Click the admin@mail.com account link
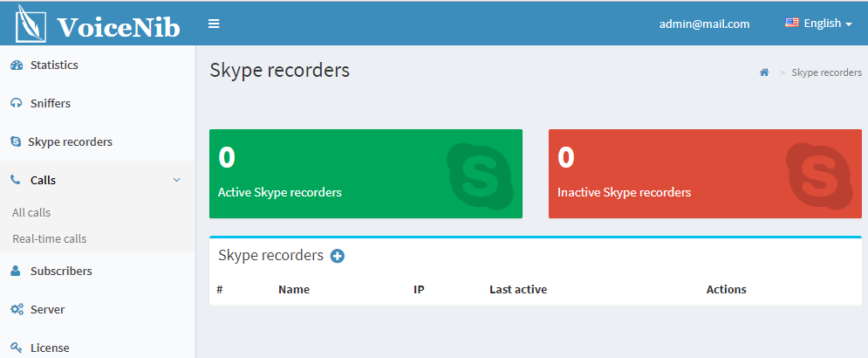Viewport: 868px width, 358px height. 704,24
